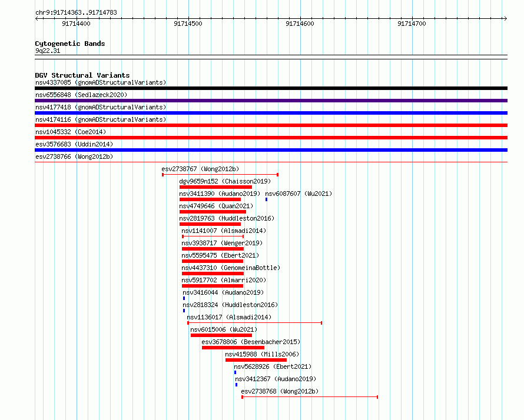Select red bar under dgv9659n152
Viewport: 524px width, 420px height.
tap(215, 187)
